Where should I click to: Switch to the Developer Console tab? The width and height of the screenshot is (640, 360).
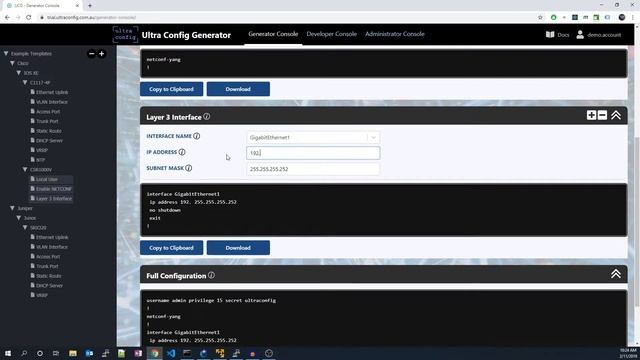coord(331,34)
